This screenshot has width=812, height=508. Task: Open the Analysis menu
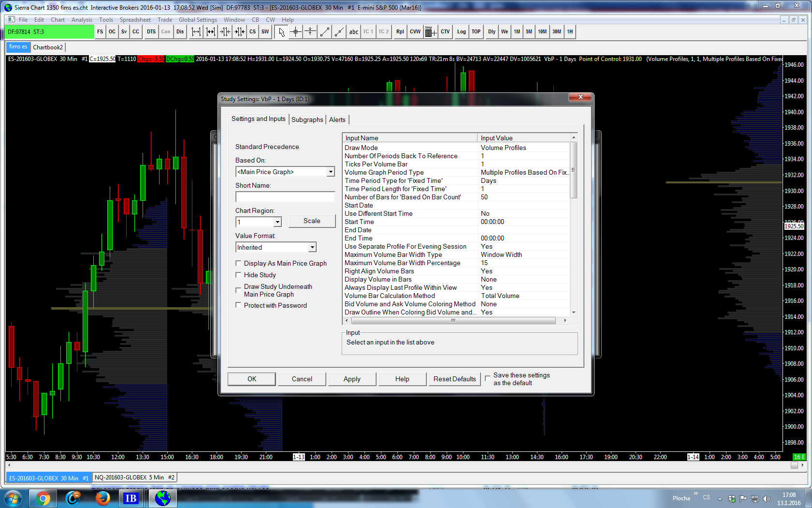(x=82, y=20)
